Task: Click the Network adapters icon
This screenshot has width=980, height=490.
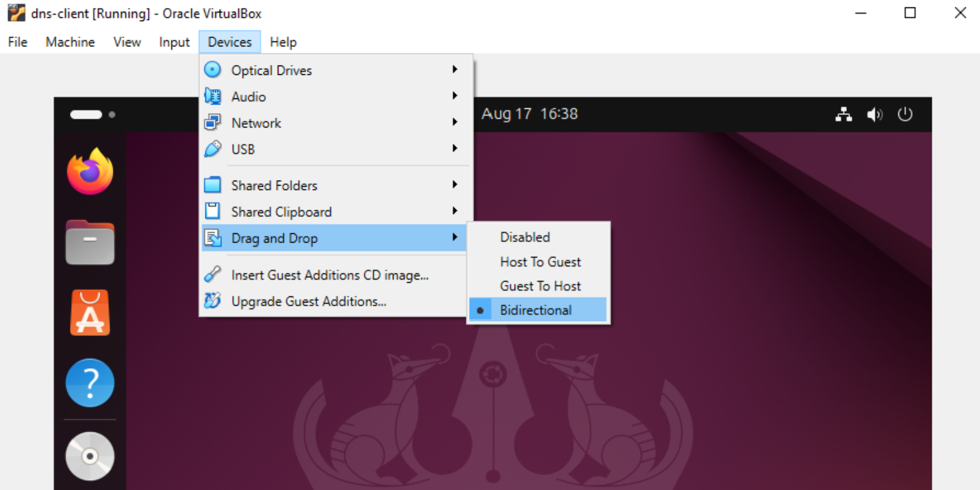Action: tap(212, 123)
